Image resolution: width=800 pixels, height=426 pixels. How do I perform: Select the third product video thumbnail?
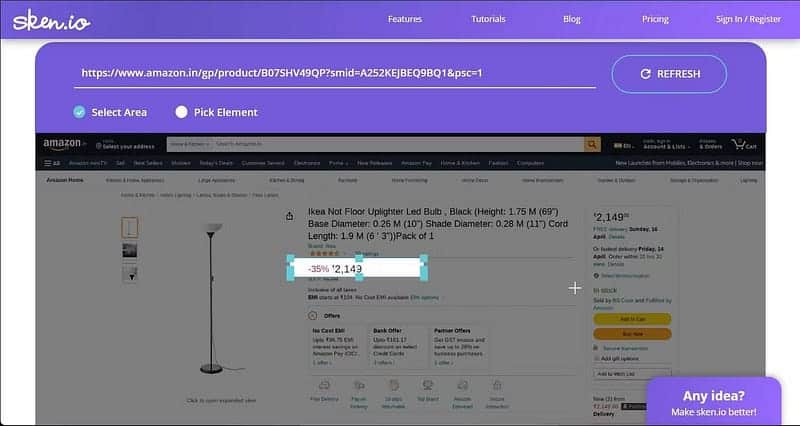[130, 273]
